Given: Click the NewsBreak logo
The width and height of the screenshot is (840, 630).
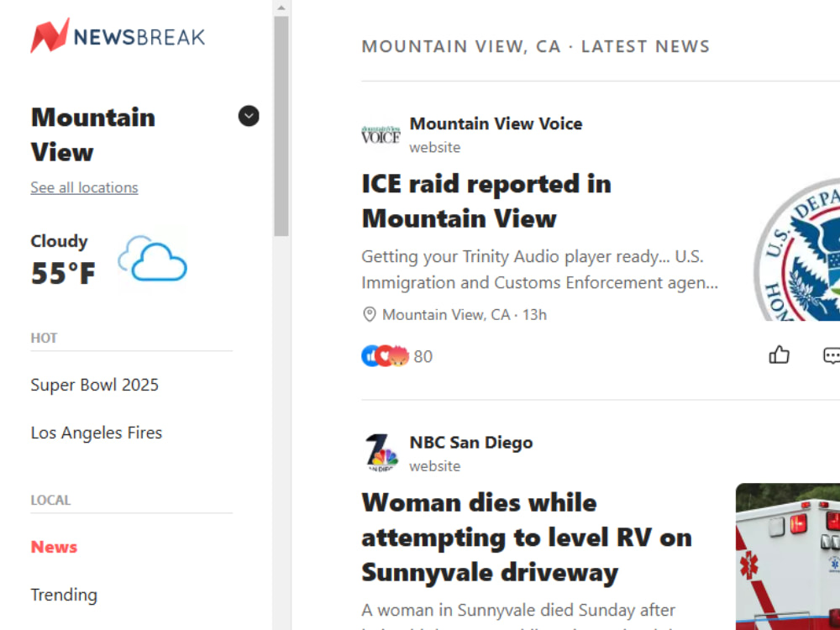Looking at the screenshot, I should pos(118,36).
